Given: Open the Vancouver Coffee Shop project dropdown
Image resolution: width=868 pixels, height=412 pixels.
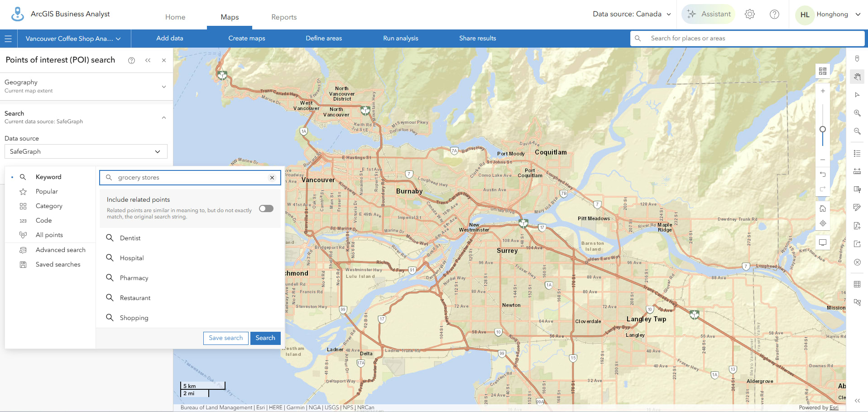Looking at the screenshot, I should pyautogui.click(x=73, y=39).
